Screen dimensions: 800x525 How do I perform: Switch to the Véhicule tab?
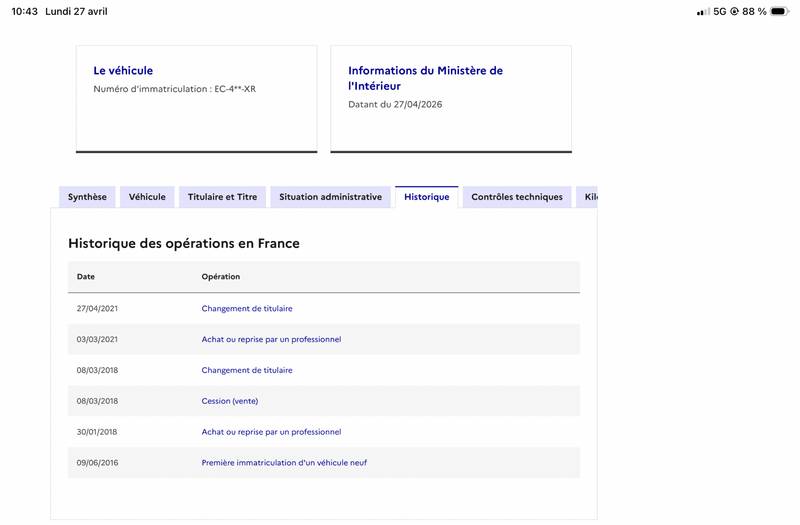coord(147,197)
